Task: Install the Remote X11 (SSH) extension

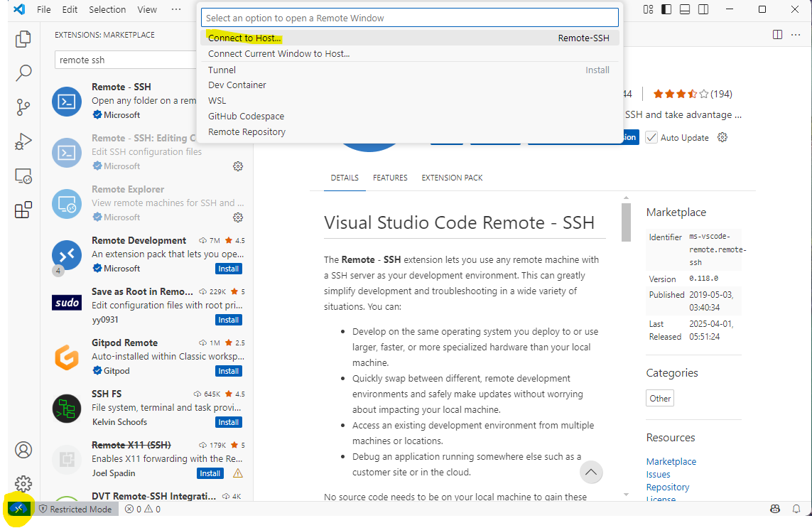Action: click(x=210, y=473)
